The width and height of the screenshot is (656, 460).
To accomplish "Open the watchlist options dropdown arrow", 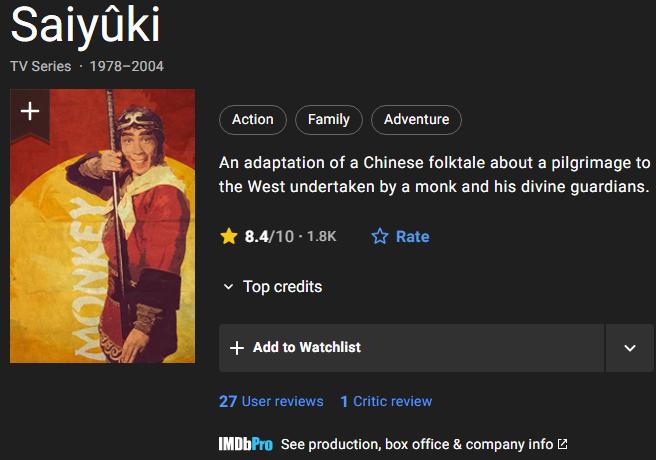I will 630,348.
